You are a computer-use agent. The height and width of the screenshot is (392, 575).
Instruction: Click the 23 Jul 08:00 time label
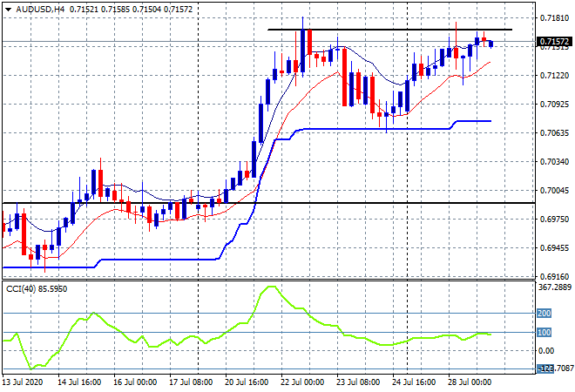pyautogui.click(x=358, y=382)
